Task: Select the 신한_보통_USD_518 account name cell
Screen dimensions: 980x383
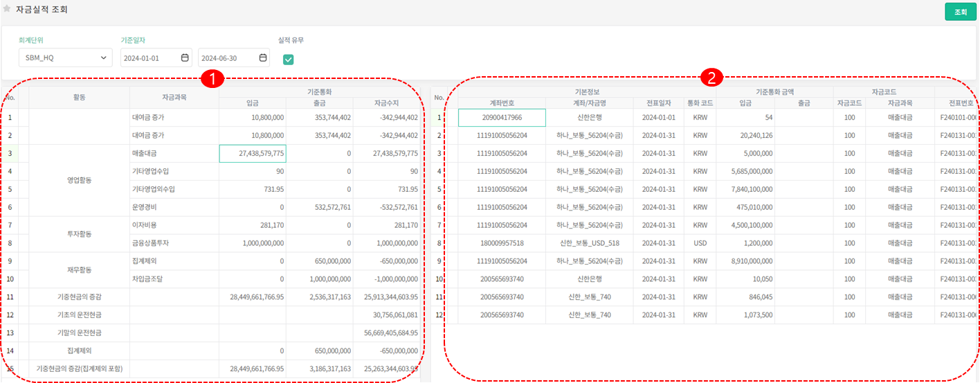Action: (x=589, y=243)
